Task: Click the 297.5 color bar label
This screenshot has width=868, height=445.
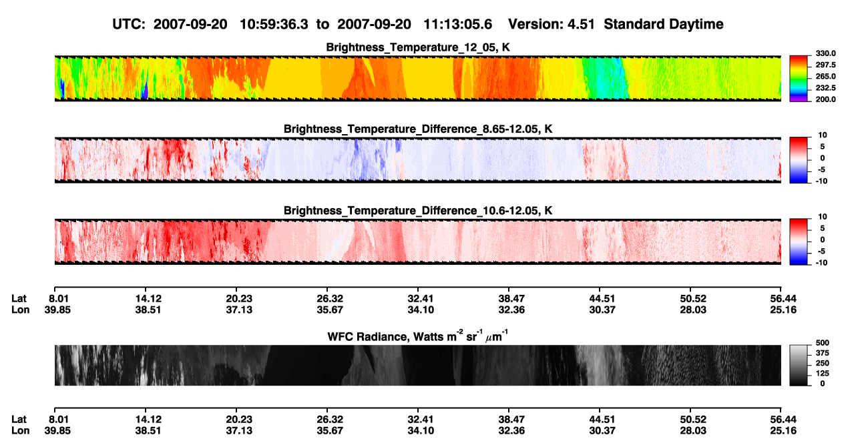Action: tap(826, 65)
